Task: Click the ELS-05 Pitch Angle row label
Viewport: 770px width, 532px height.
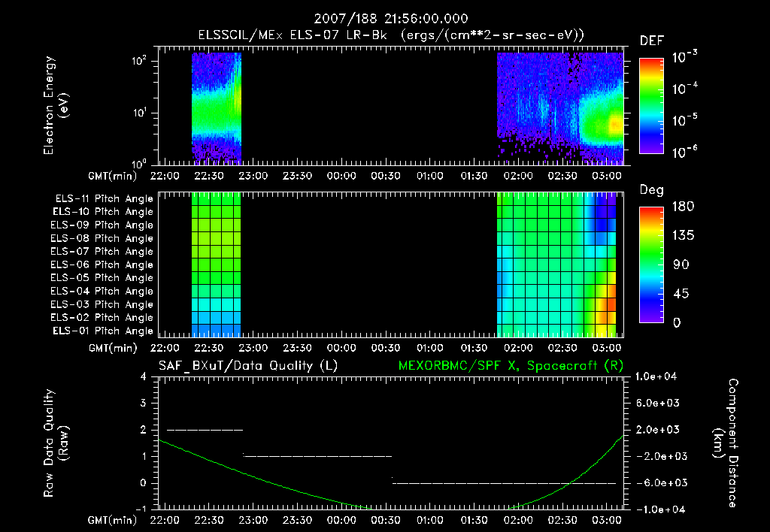Action: click(x=102, y=278)
